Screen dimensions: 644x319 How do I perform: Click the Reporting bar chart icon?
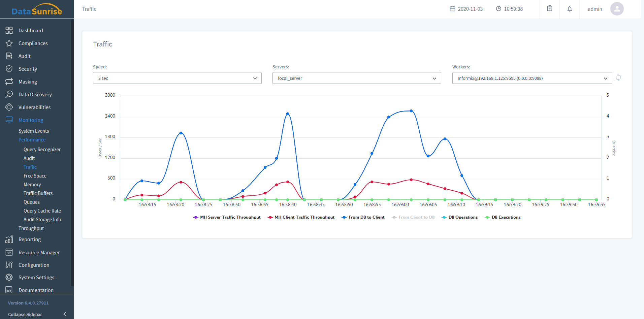tap(9, 240)
